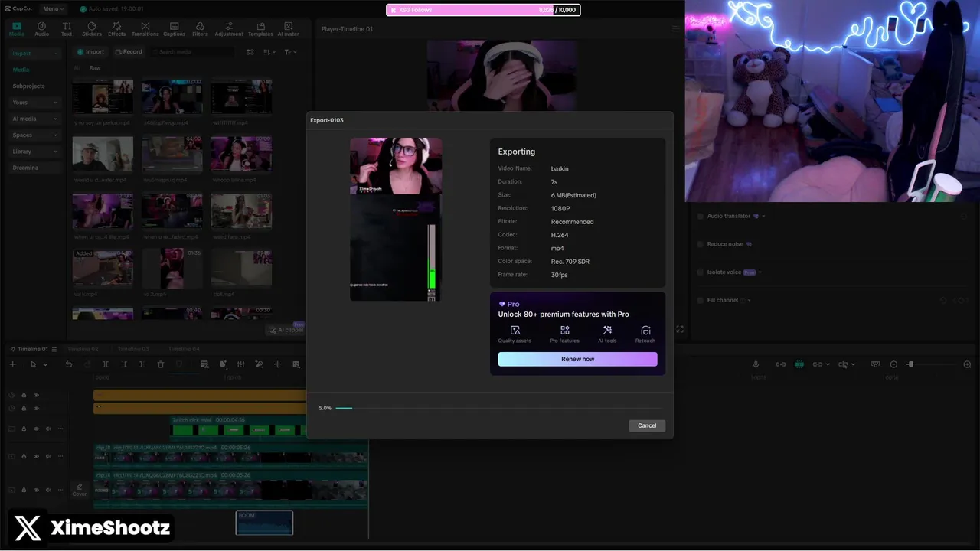Open the media filter dropdown
The image size is (980, 551).
coord(290,52)
